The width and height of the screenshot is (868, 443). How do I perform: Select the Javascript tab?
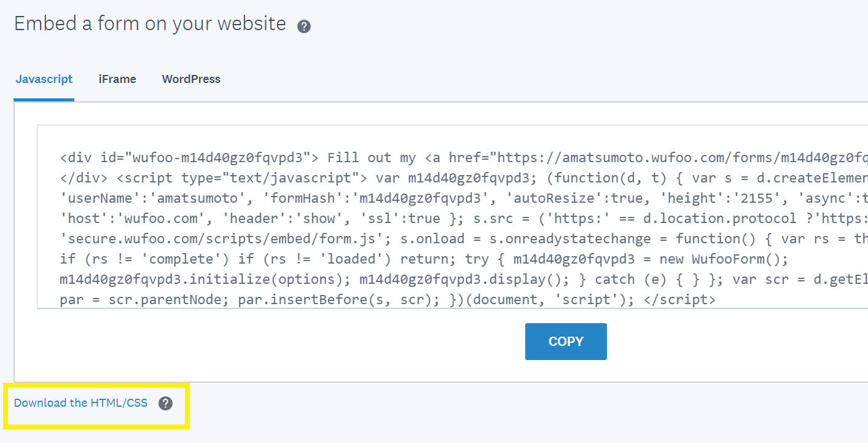tap(44, 79)
